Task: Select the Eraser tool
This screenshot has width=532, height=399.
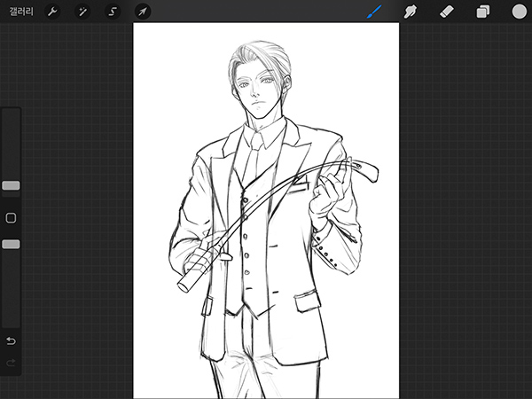Action: (x=447, y=12)
